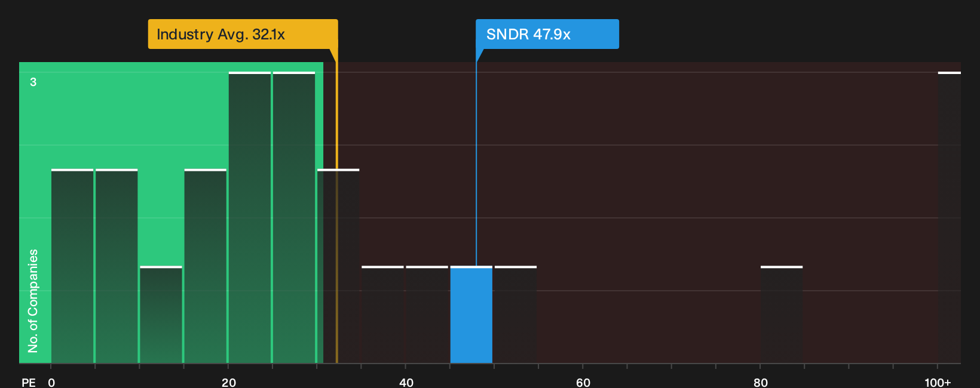The height and width of the screenshot is (388, 980).
Task: Click the yellow industry average marker line
Action: (x=336, y=206)
